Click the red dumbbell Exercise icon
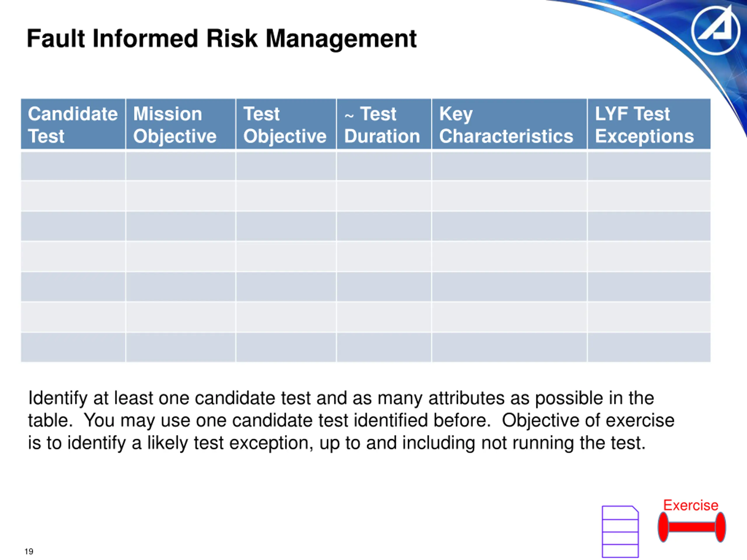 (x=692, y=527)
